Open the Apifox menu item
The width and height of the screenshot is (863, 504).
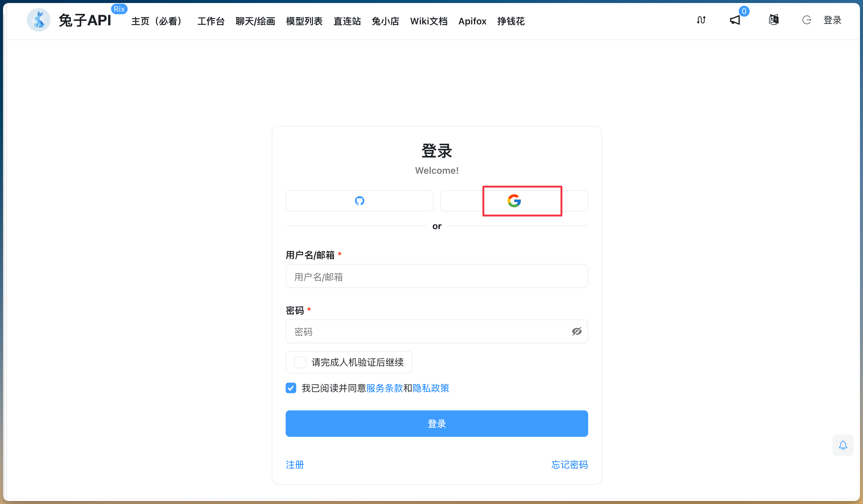pos(472,21)
